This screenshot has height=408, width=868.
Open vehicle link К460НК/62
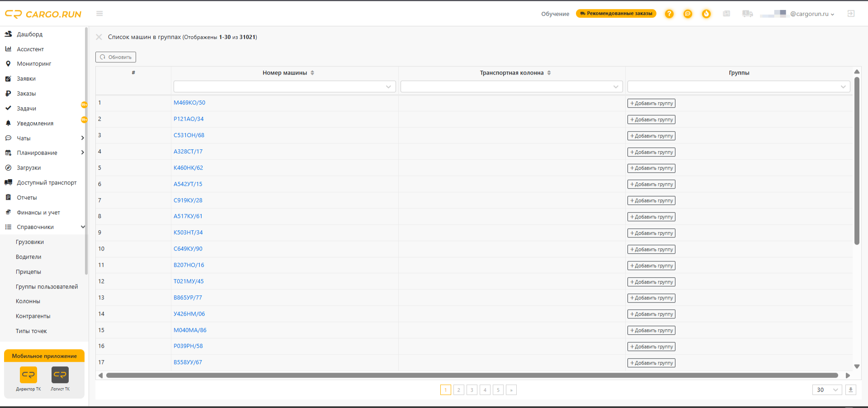click(188, 168)
